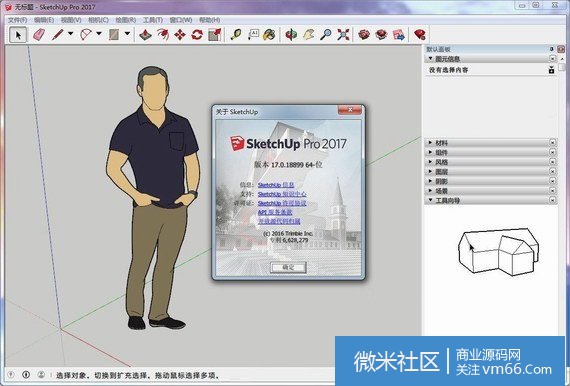Viewport: 570px width, 386px height.
Task: Click the house illustration in the Instructor panel
Action: point(498,251)
